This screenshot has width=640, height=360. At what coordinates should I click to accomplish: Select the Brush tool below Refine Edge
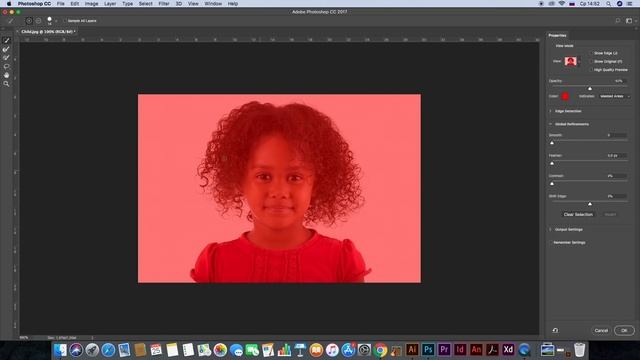click(6, 58)
